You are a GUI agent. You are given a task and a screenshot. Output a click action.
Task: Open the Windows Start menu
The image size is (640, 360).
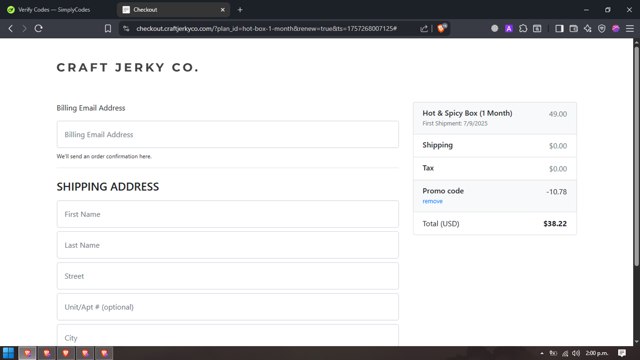point(8,353)
